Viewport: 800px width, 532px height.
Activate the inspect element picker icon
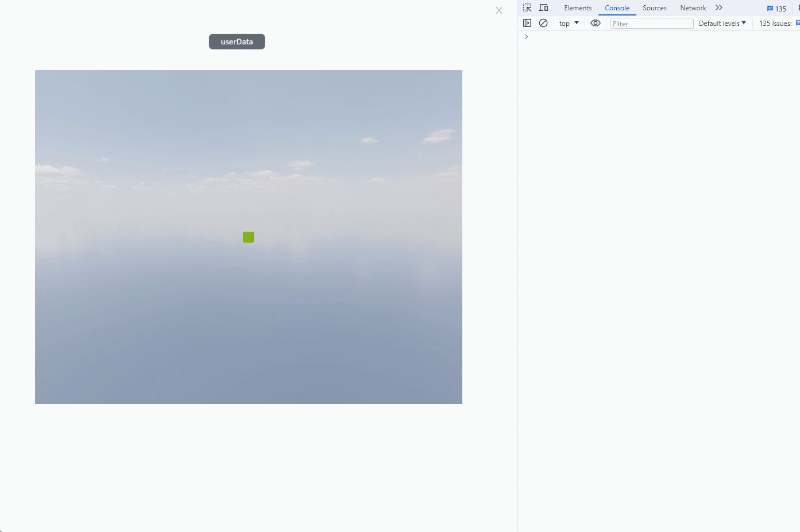click(x=527, y=8)
